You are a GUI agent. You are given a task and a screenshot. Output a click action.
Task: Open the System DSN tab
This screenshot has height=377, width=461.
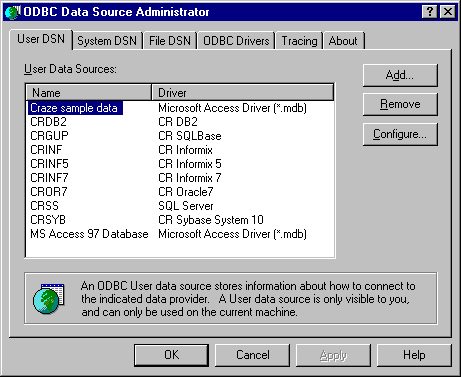107,41
